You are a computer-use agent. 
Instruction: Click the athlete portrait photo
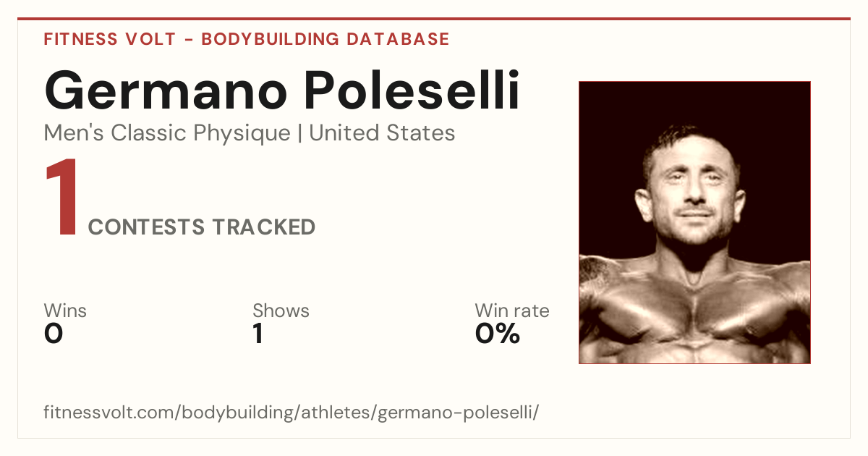[x=694, y=222]
